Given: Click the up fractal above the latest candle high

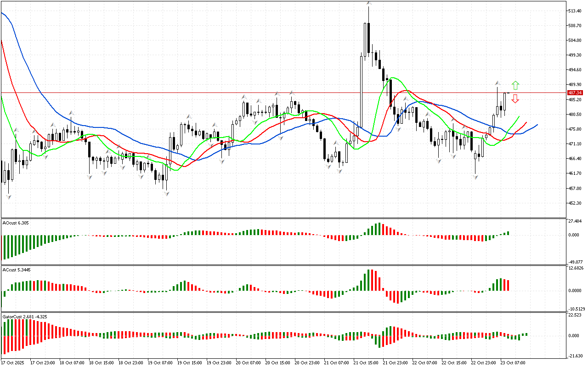Looking at the screenshot, I should 498,83.
